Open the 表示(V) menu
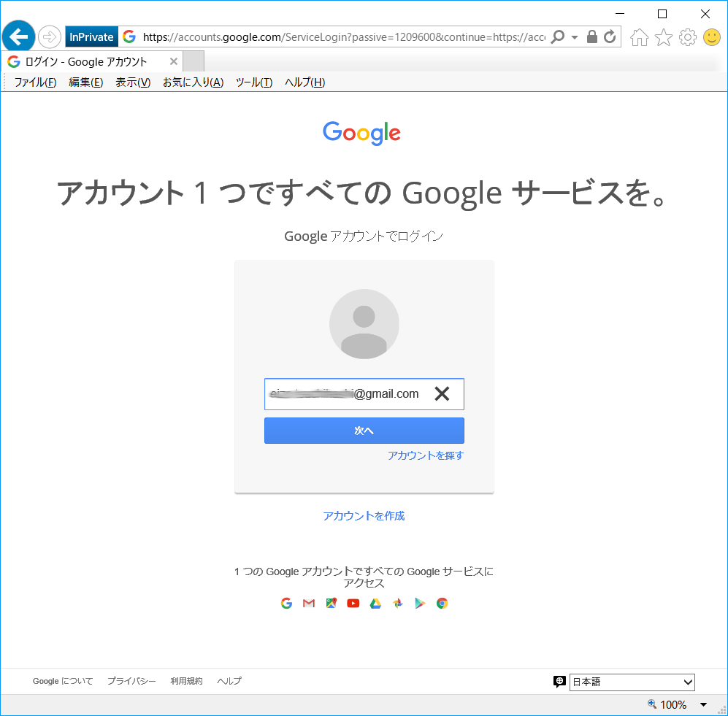The width and height of the screenshot is (728, 716). (133, 82)
